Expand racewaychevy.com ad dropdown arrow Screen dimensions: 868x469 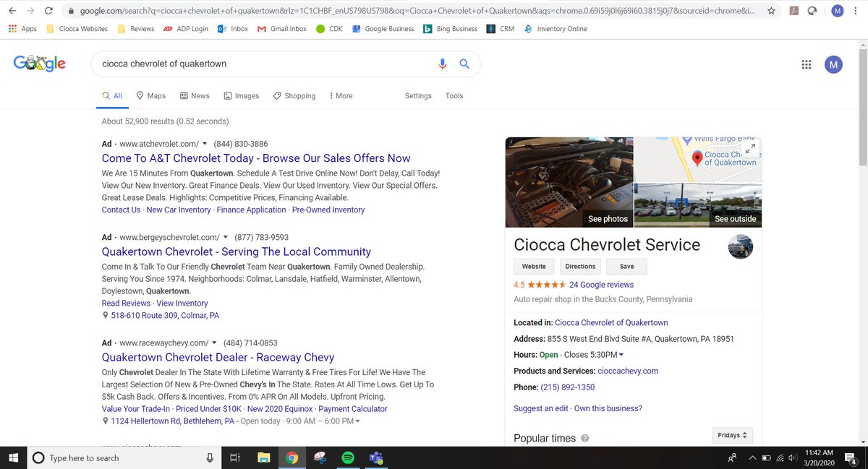(214, 343)
